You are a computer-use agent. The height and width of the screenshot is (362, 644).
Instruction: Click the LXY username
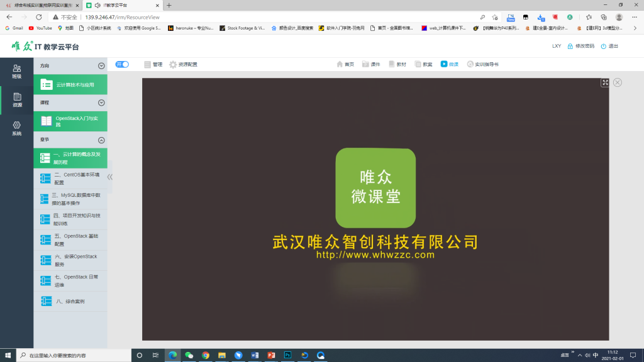557,46
